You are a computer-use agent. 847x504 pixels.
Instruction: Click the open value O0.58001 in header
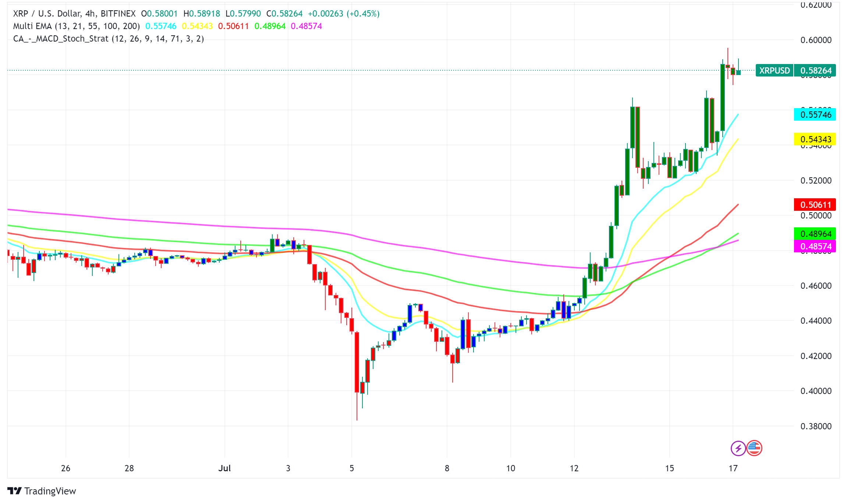159,14
